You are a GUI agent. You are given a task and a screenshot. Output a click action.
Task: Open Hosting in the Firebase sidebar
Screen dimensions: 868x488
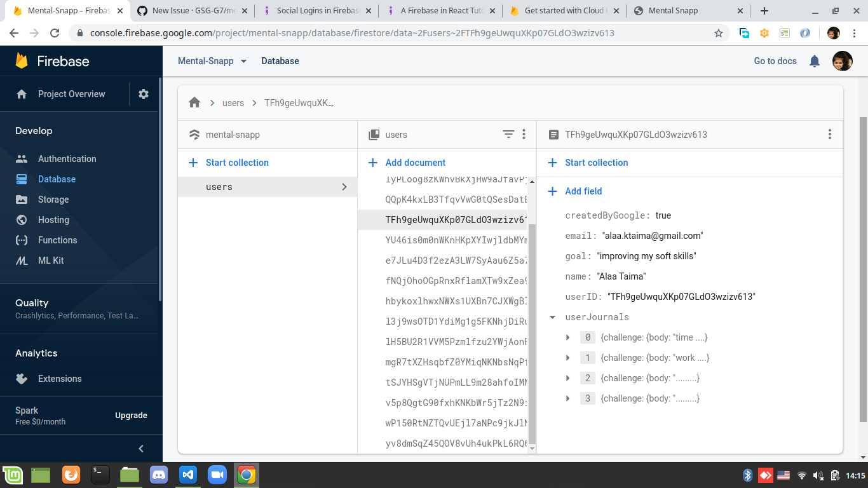53,219
